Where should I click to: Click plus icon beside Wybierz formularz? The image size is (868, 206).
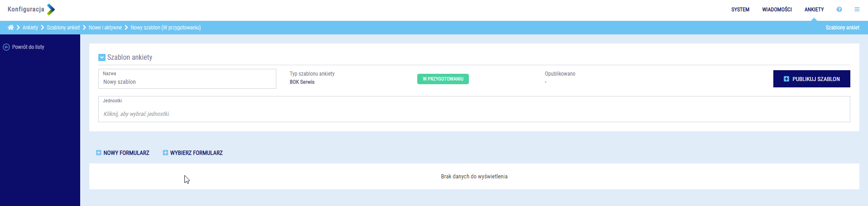[x=165, y=153]
